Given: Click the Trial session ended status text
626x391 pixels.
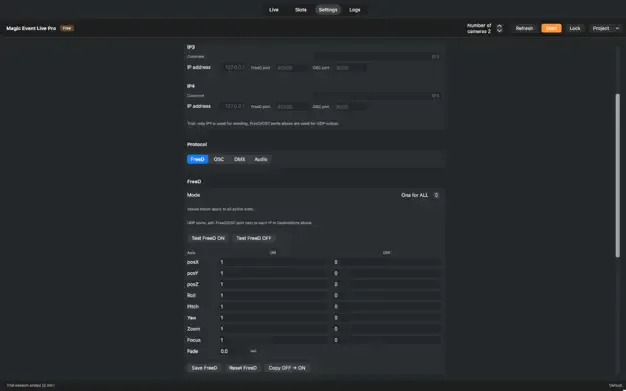Looking at the screenshot, I should pos(31,385).
